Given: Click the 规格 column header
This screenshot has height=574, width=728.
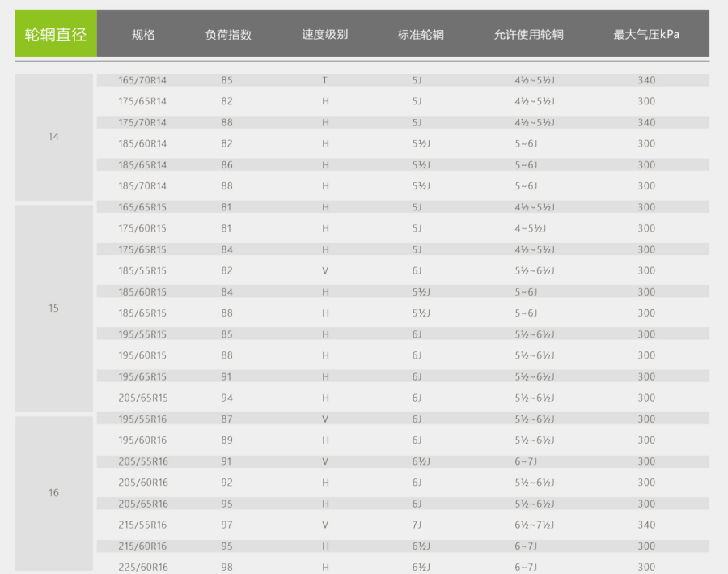Looking at the screenshot, I should [x=143, y=34].
